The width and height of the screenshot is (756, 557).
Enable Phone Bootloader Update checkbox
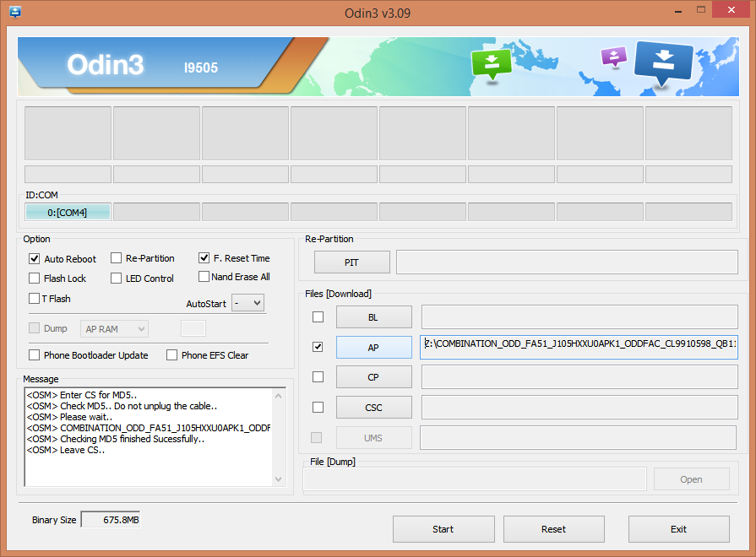pyautogui.click(x=35, y=355)
